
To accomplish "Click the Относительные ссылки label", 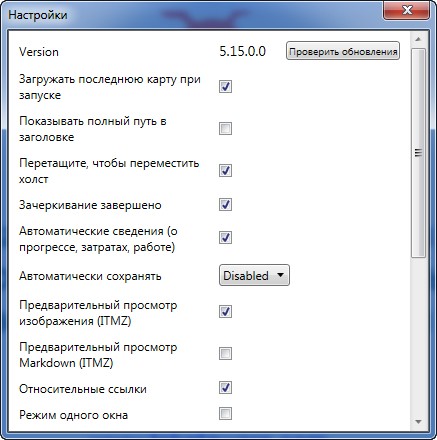I will click(x=83, y=389).
